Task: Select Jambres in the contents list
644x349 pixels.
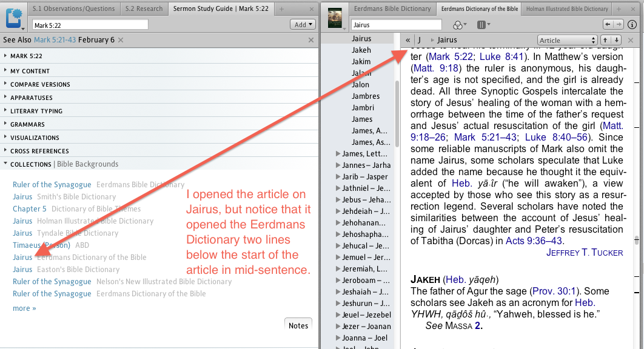Action: 366,96
